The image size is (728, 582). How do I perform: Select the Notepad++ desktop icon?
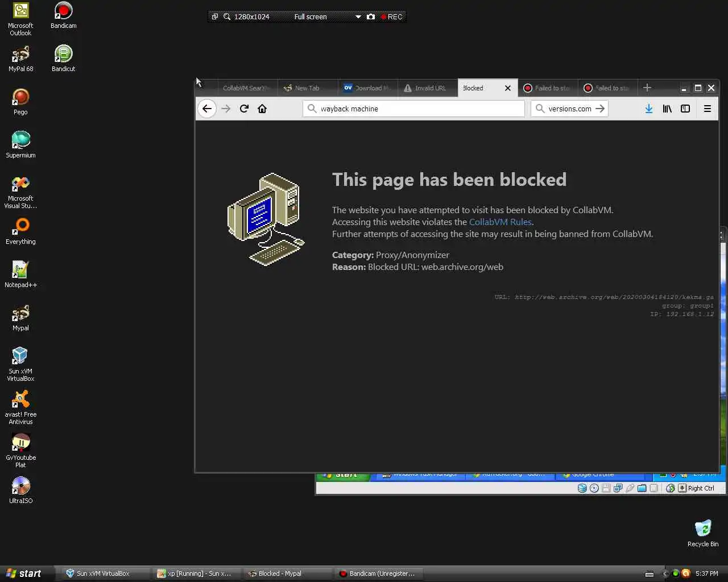pos(20,275)
